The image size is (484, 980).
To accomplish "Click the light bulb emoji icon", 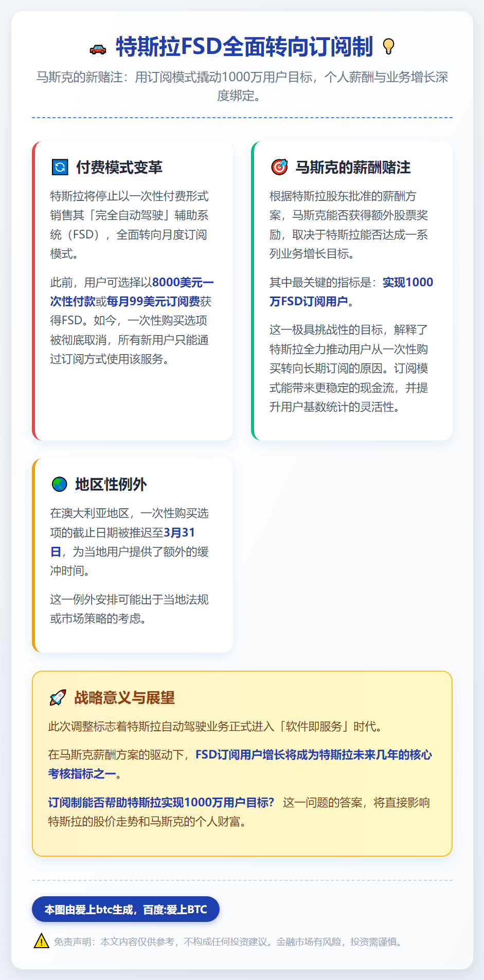I will (389, 46).
